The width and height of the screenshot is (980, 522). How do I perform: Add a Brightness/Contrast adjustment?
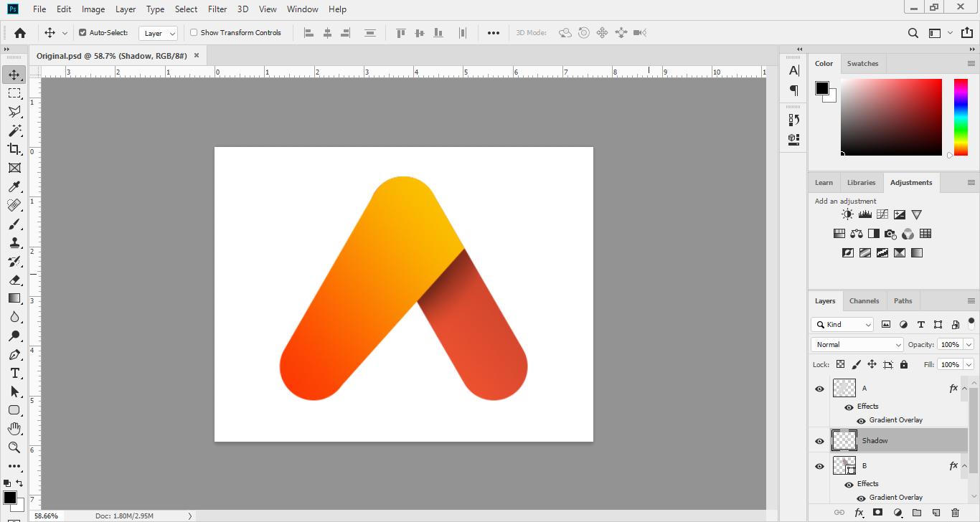tap(847, 214)
